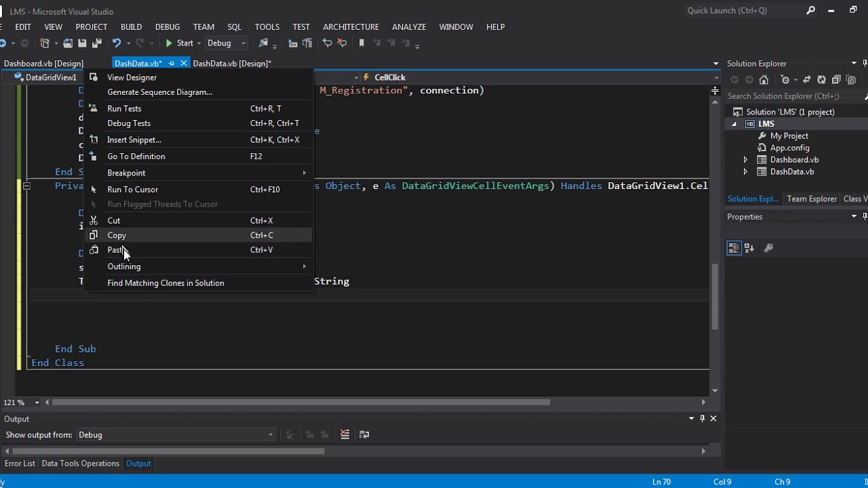Switch to the Team Explorer tab

point(812,199)
